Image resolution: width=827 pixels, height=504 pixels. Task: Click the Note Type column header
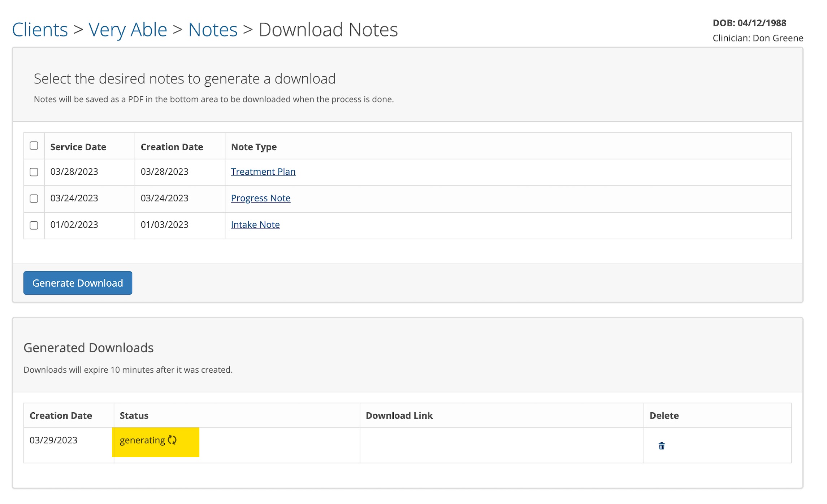(254, 147)
